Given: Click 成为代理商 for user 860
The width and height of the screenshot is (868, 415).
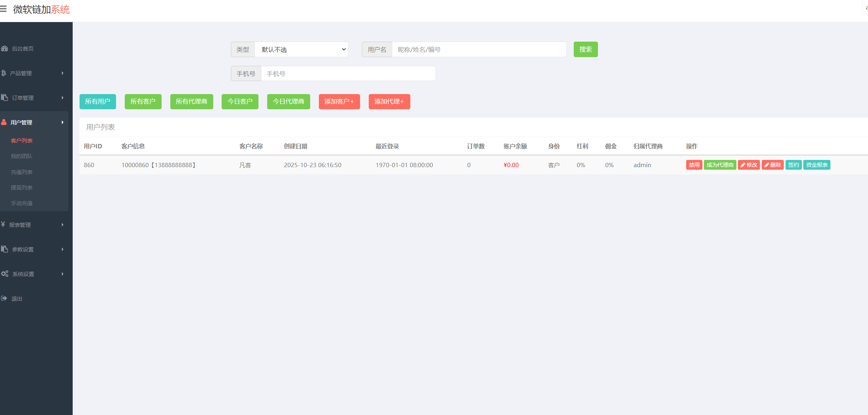Looking at the screenshot, I should 719,165.
